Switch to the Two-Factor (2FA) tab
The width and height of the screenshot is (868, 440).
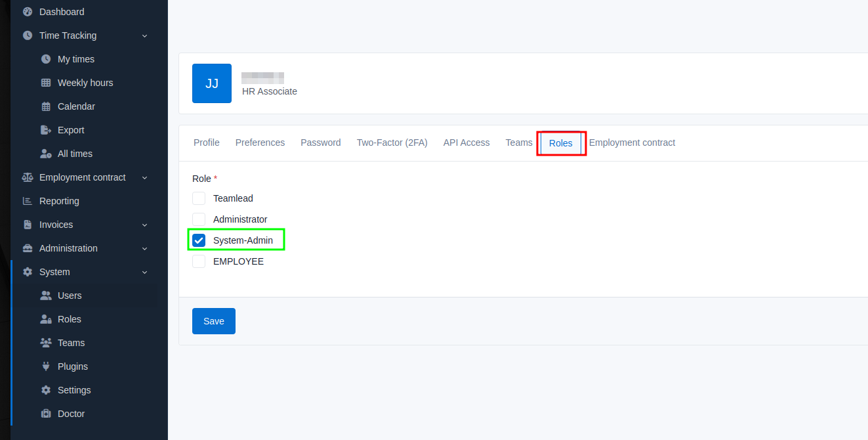(392, 143)
